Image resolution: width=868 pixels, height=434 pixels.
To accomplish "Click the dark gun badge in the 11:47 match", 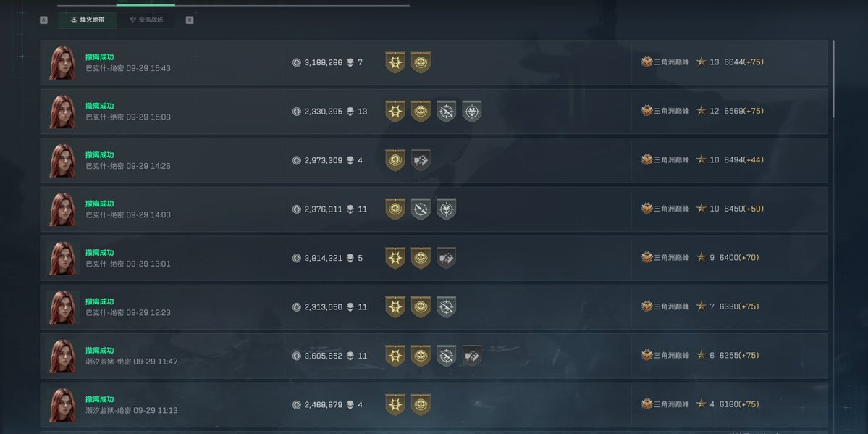I will click(472, 356).
